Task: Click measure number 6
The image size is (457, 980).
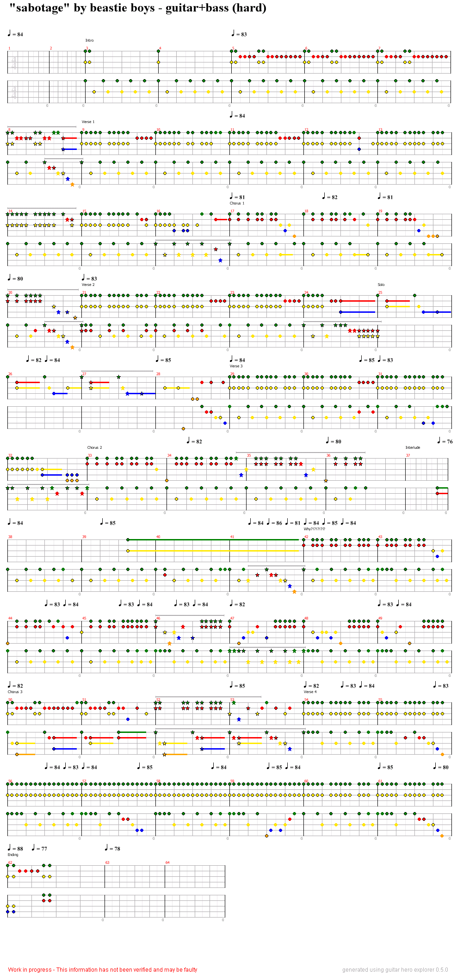Action: (306, 48)
